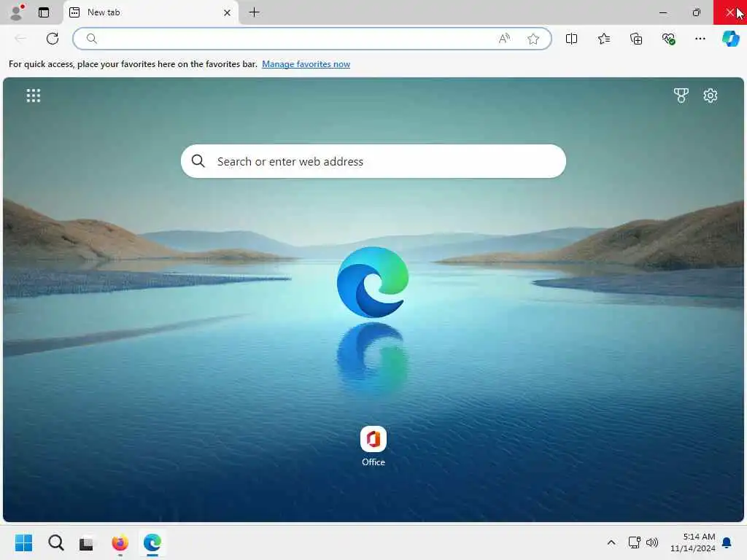Click the browser back arrow
This screenshot has width=747, height=560.
pyautogui.click(x=20, y=39)
